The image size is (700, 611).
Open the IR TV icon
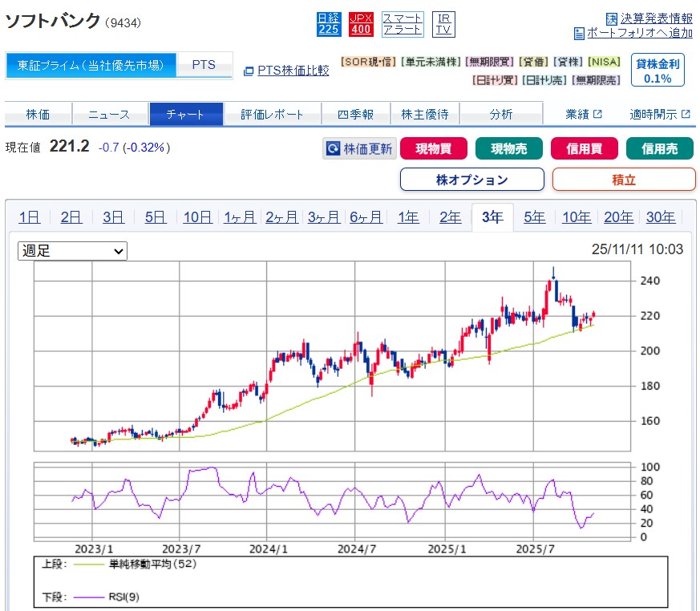tap(443, 23)
